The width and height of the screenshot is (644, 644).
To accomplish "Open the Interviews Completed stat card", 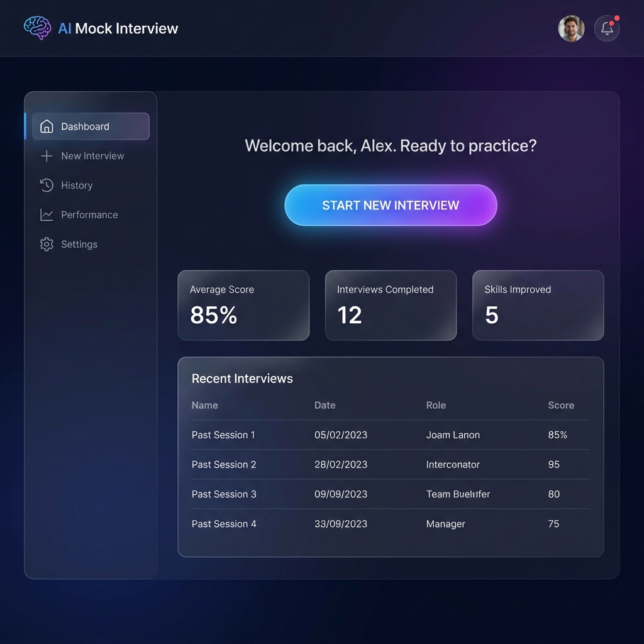I will [391, 305].
